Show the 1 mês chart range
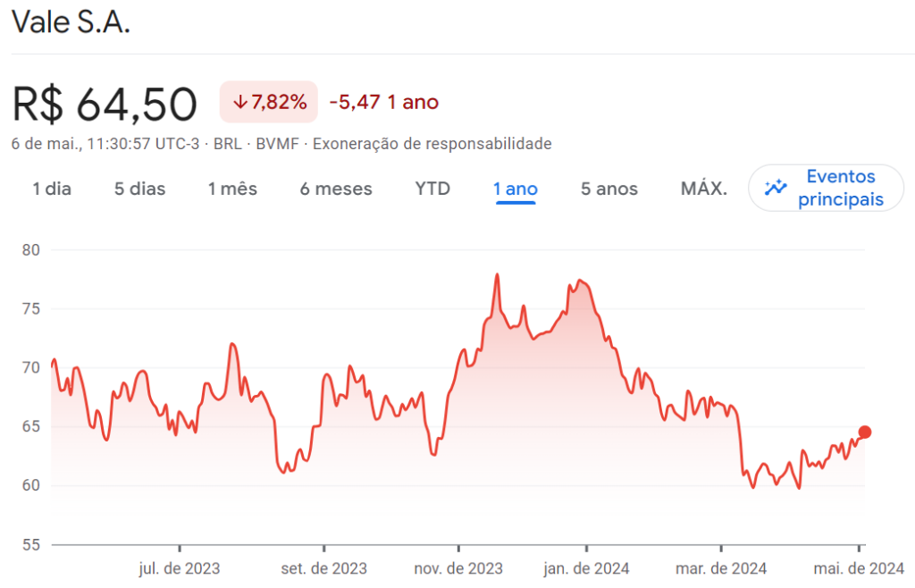Image resolution: width=915 pixels, height=588 pixels. (x=232, y=189)
